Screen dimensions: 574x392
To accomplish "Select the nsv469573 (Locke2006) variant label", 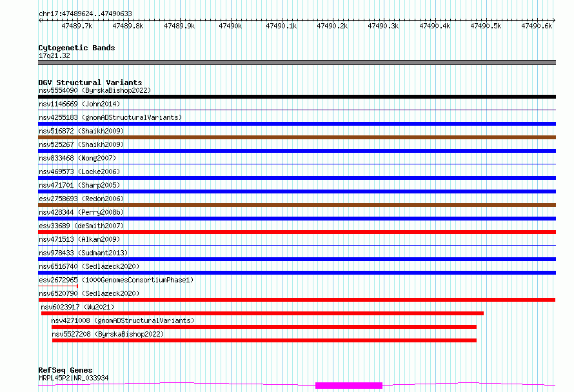I will coord(79,171).
